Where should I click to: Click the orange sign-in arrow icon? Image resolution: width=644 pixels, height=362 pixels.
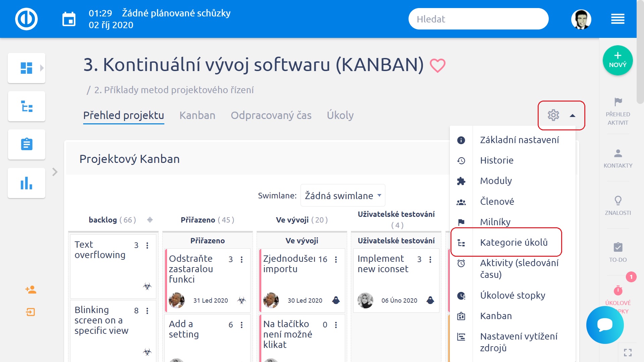(x=31, y=312)
